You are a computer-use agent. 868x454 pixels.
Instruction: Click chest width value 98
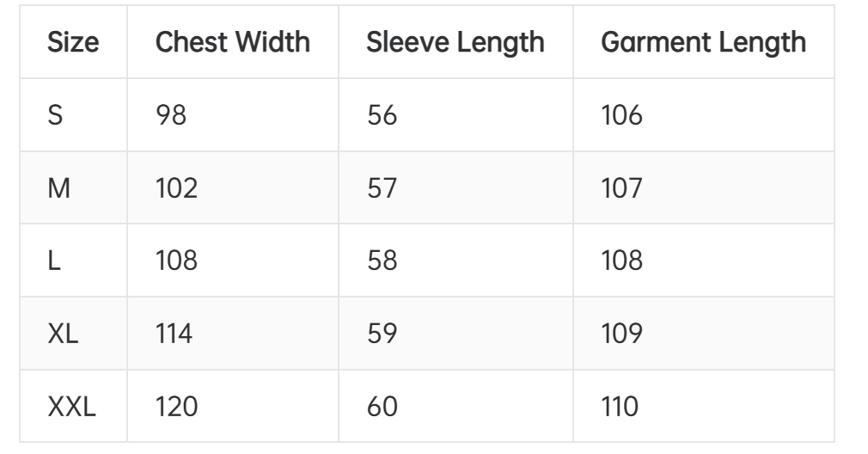(171, 115)
